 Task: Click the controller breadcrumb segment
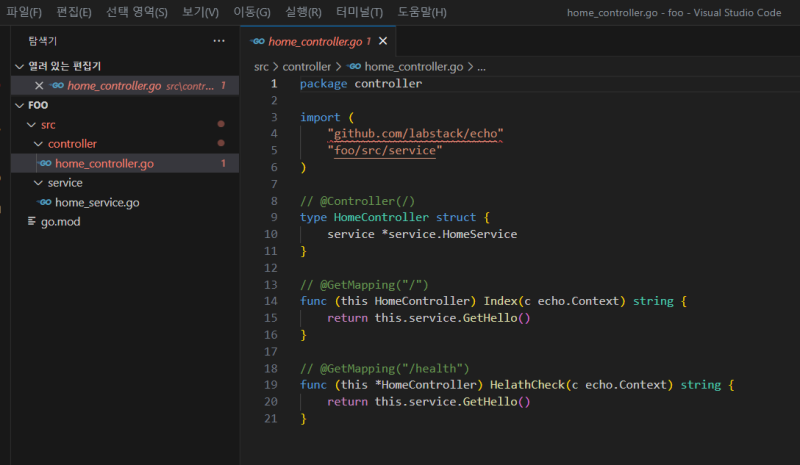coord(306,66)
